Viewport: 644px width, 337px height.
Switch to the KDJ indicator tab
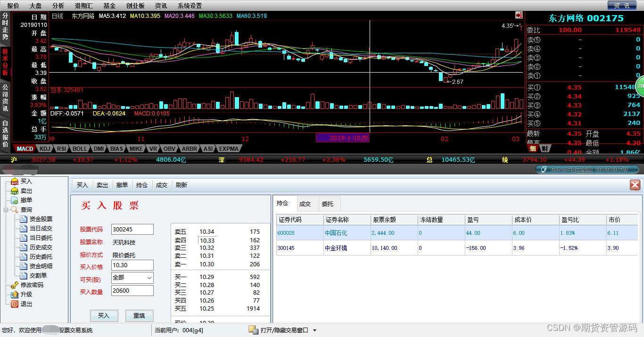pyautogui.click(x=45, y=149)
